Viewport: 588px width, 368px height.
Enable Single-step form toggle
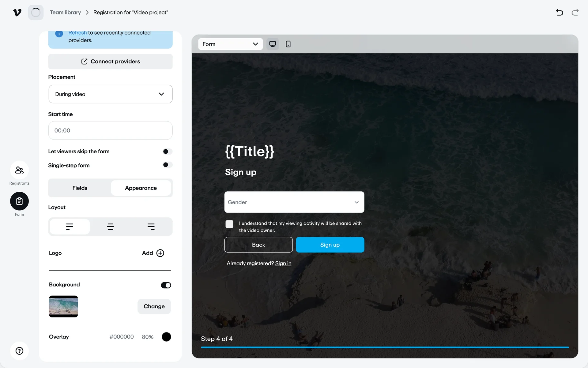pos(167,165)
